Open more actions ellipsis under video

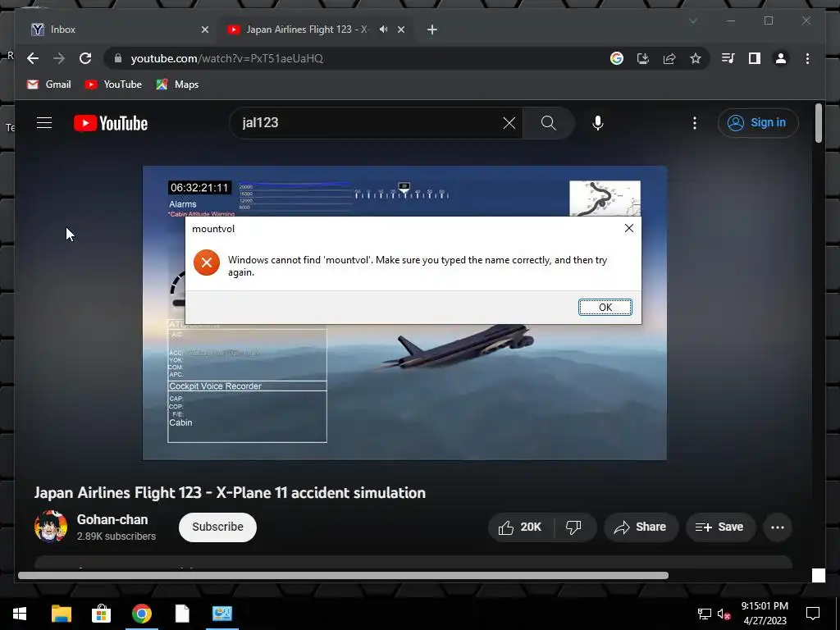(x=778, y=527)
